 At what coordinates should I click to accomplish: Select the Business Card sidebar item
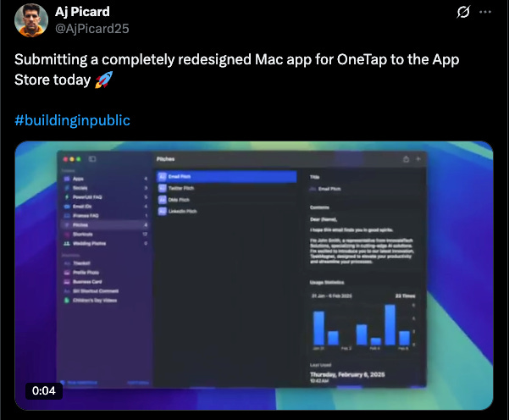[105, 282]
